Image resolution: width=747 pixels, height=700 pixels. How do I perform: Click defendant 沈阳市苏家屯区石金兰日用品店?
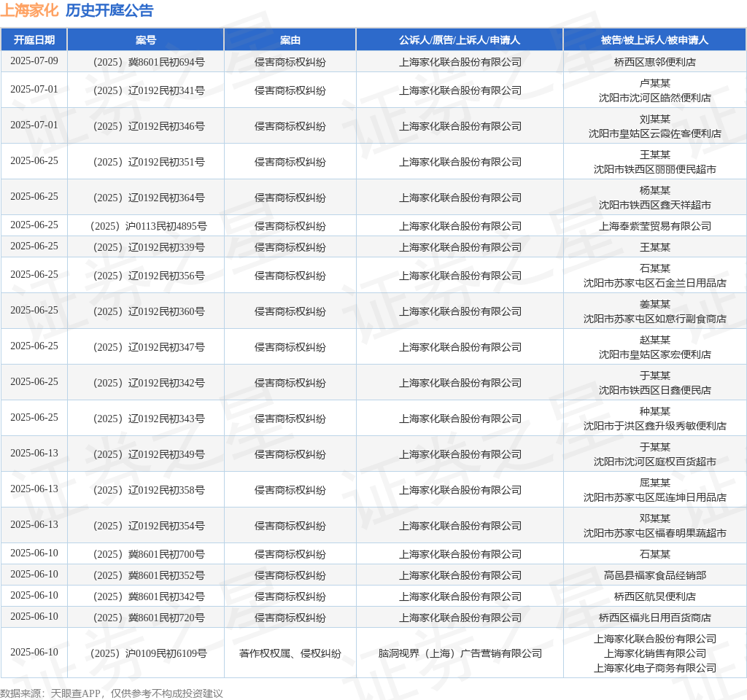(x=654, y=283)
